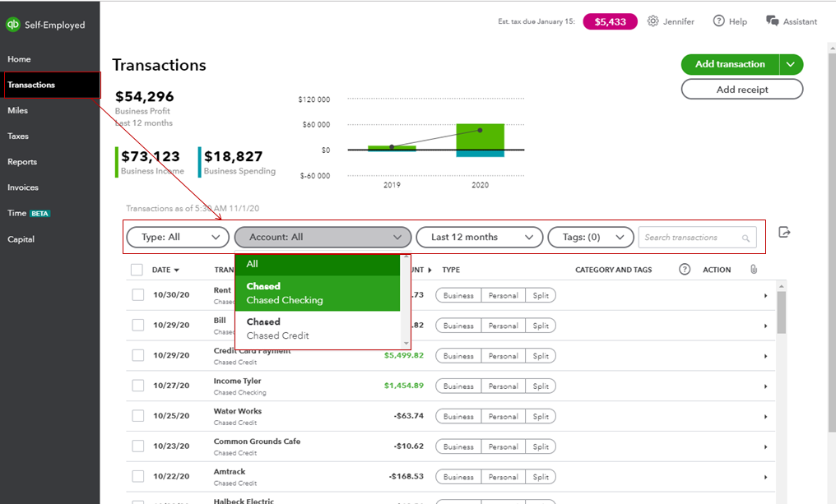The width and height of the screenshot is (836, 504).
Task: Mark Amtrack transaction as Business
Action: [458, 478]
